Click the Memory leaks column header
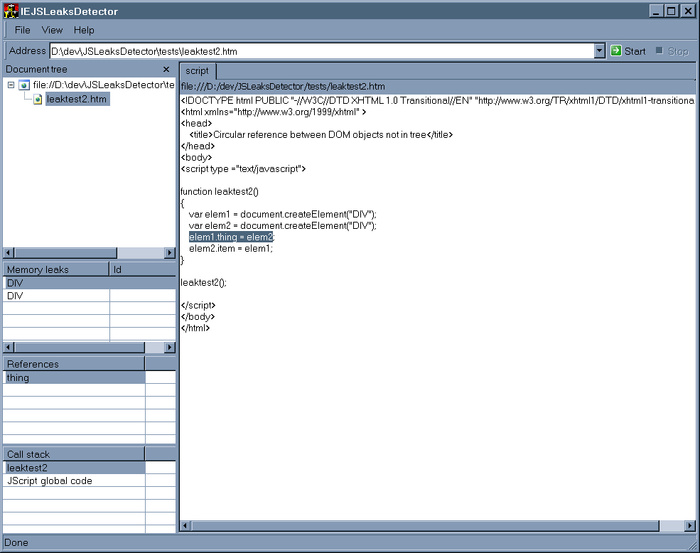Image resolution: width=700 pixels, height=553 pixels. (56, 270)
